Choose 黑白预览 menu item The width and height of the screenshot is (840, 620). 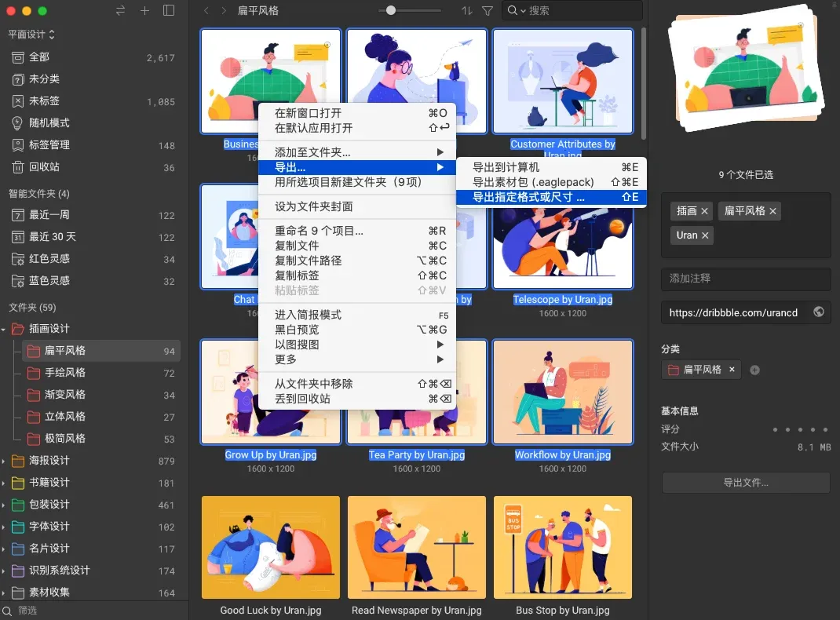[x=356, y=330]
